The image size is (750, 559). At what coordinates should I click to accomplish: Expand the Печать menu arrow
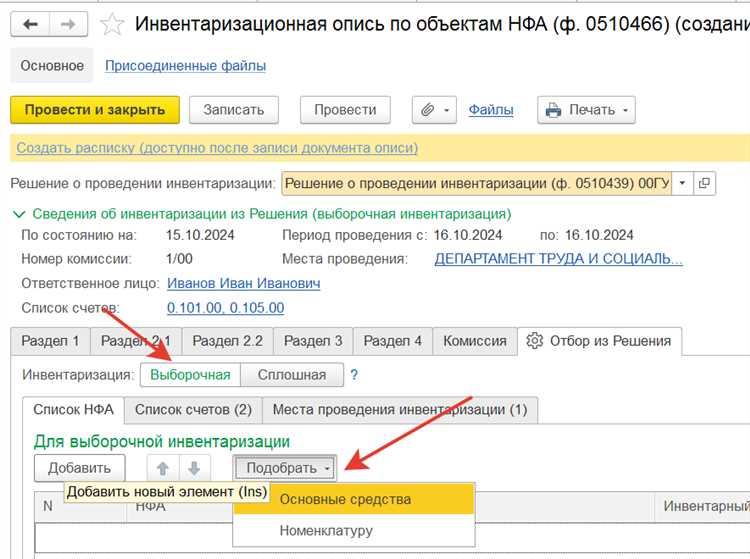625,110
